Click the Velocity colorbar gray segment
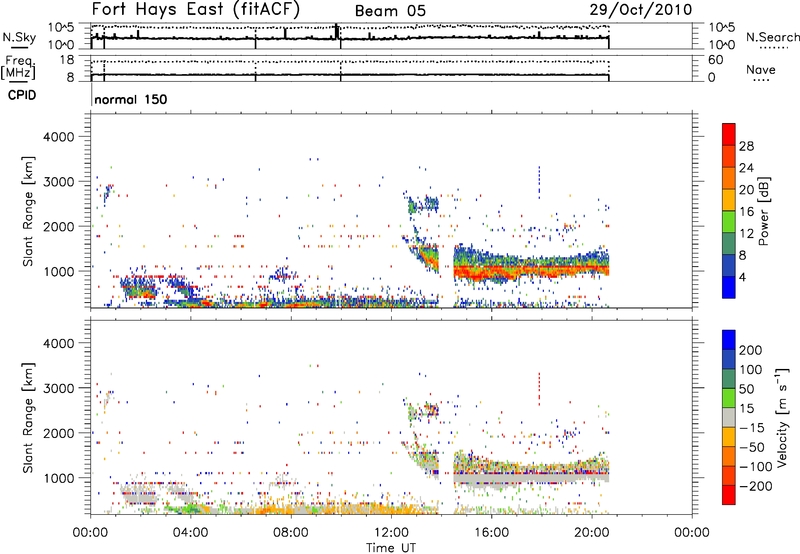Image resolution: width=800 pixels, height=554 pixels. tap(729, 417)
